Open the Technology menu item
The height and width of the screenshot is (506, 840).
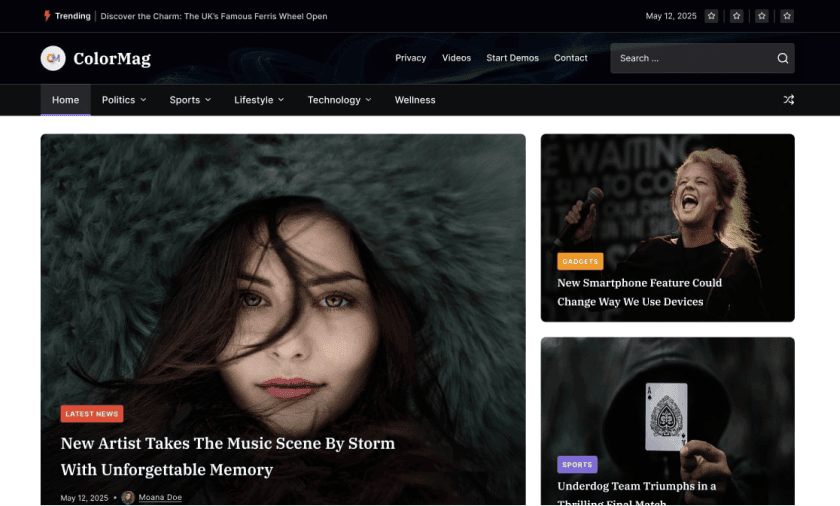click(x=334, y=100)
